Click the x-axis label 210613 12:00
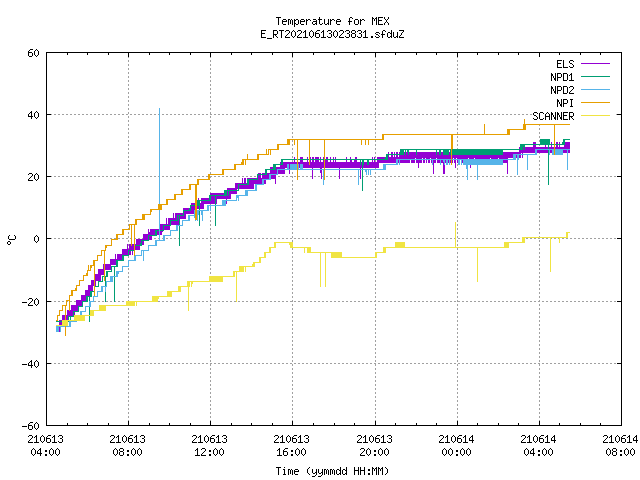640x480 pixels. coord(209,446)
